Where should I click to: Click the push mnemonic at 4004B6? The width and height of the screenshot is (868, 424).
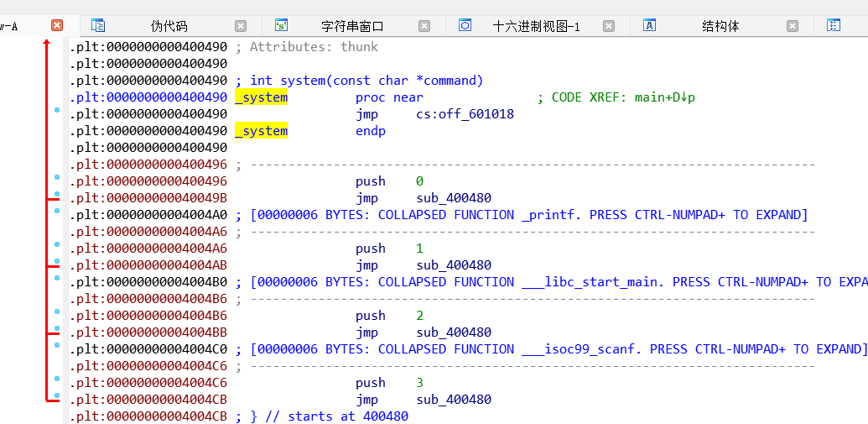click(371, 316)
